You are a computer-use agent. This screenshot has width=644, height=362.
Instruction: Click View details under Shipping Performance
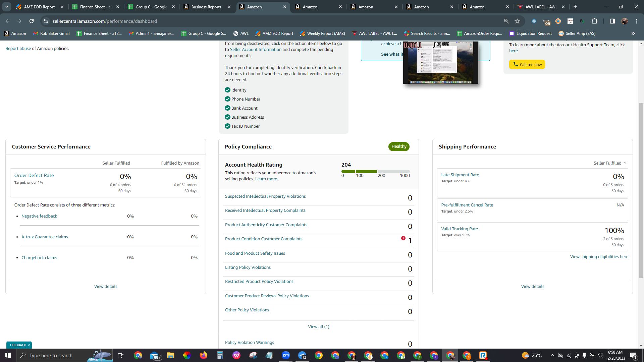point(533,287)
